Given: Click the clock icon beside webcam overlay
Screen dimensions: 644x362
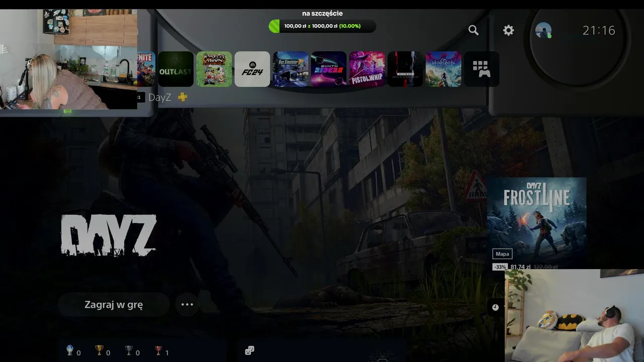Looking at the screenshot, I should [x=496, y=307].
